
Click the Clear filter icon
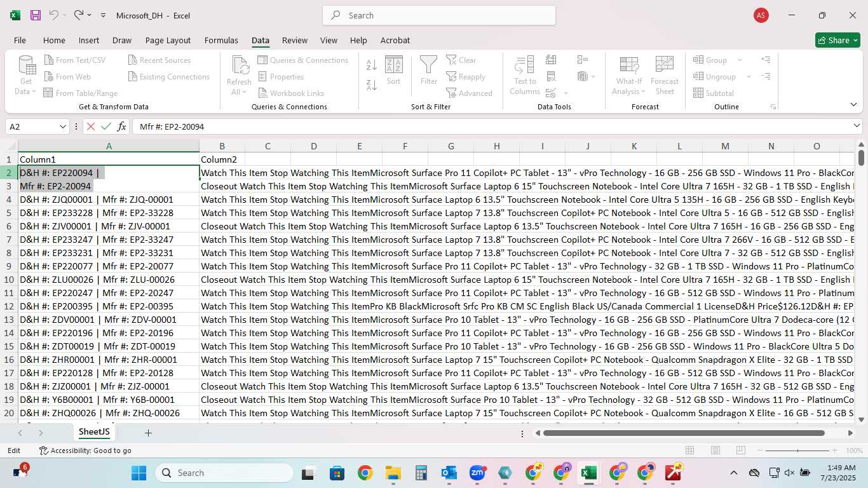(x=452, y=60)
